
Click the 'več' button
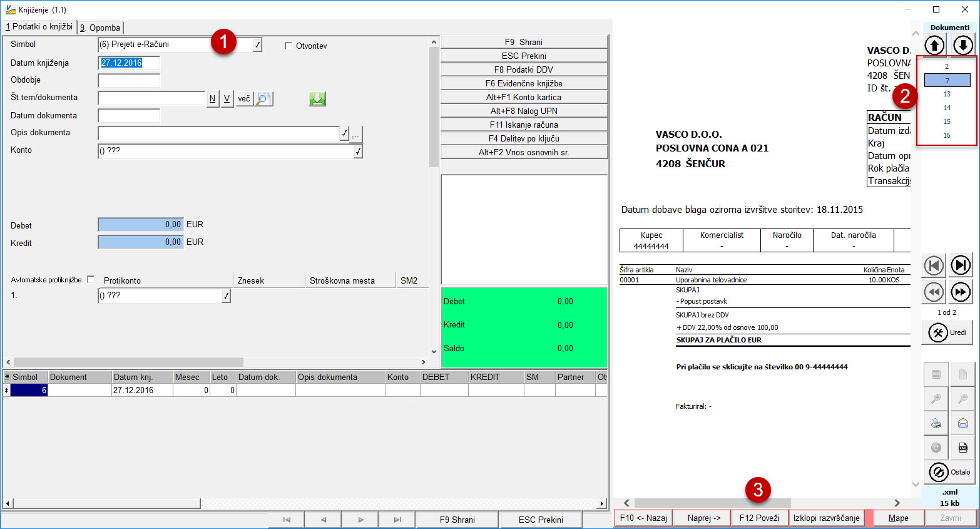point(244,99)
